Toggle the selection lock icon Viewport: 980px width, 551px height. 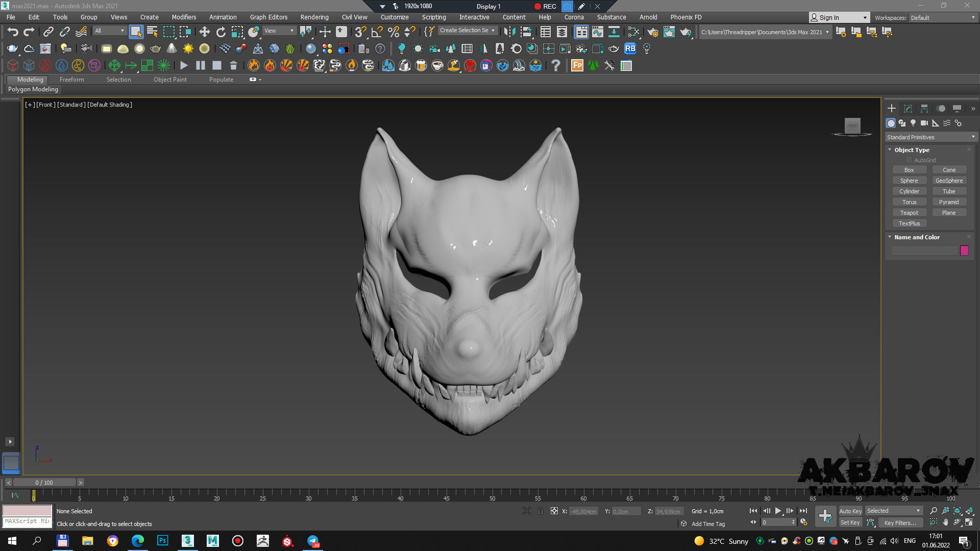pyautogui.click(x=541, y=511)
